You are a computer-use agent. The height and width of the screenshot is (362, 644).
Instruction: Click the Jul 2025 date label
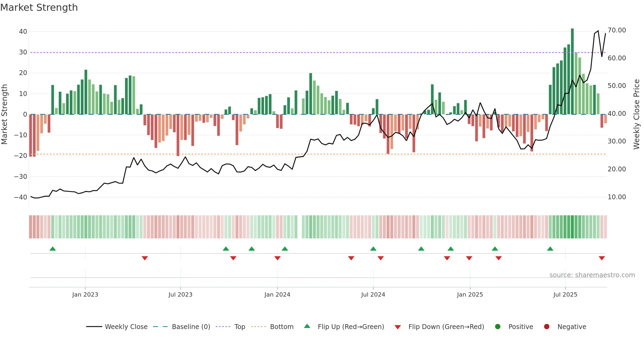(x=565, y=294)
